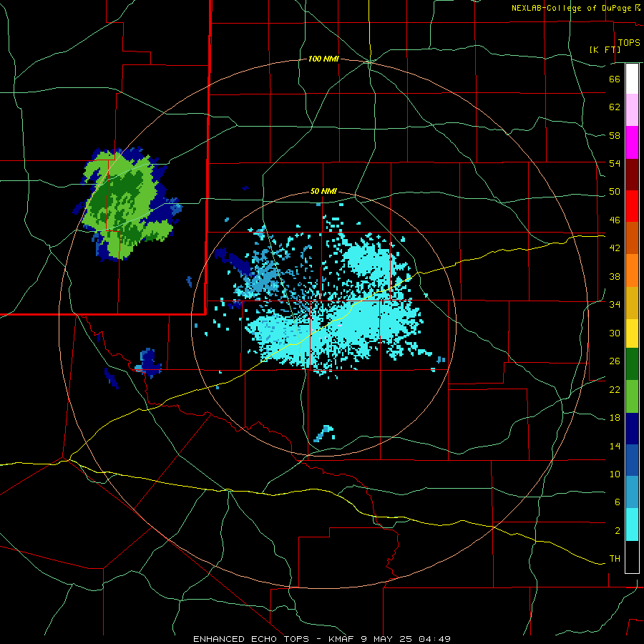Click the "42" value on the scale
The width and height of the screenshot is (644, 644).
pos(615,248)
